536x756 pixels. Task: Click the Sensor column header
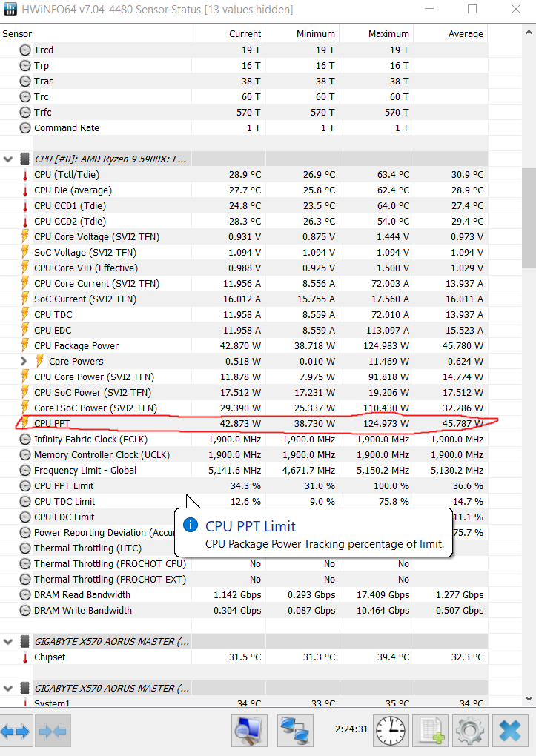pyautogui.click(x=96, y=34)
